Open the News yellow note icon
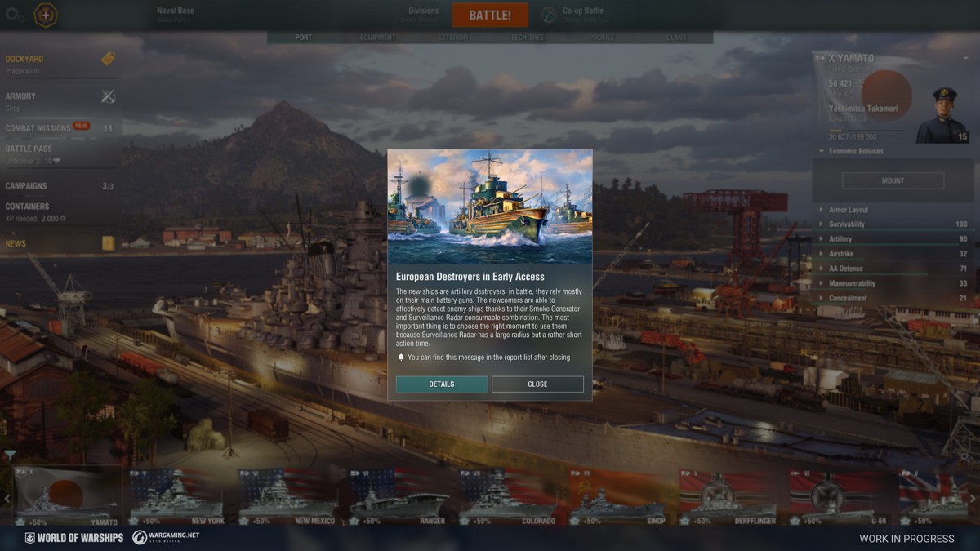This screenshot has width=980, height=551. coord(108,243)
